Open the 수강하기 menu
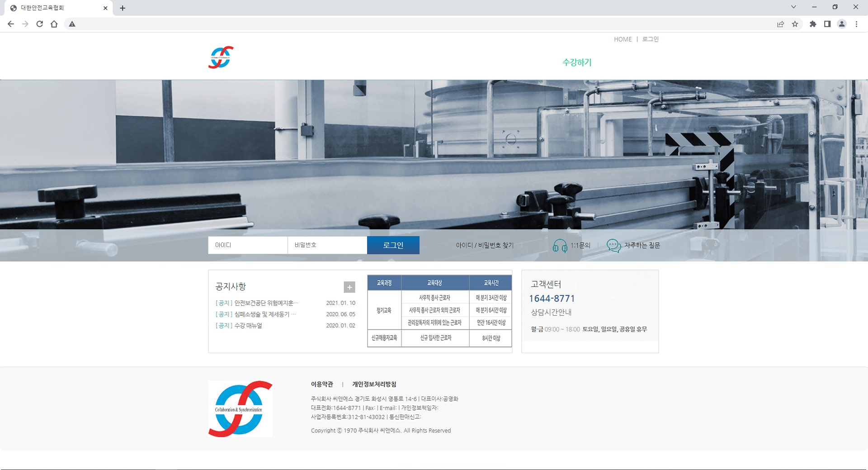868x470 pixels. [x=576, y=62]
